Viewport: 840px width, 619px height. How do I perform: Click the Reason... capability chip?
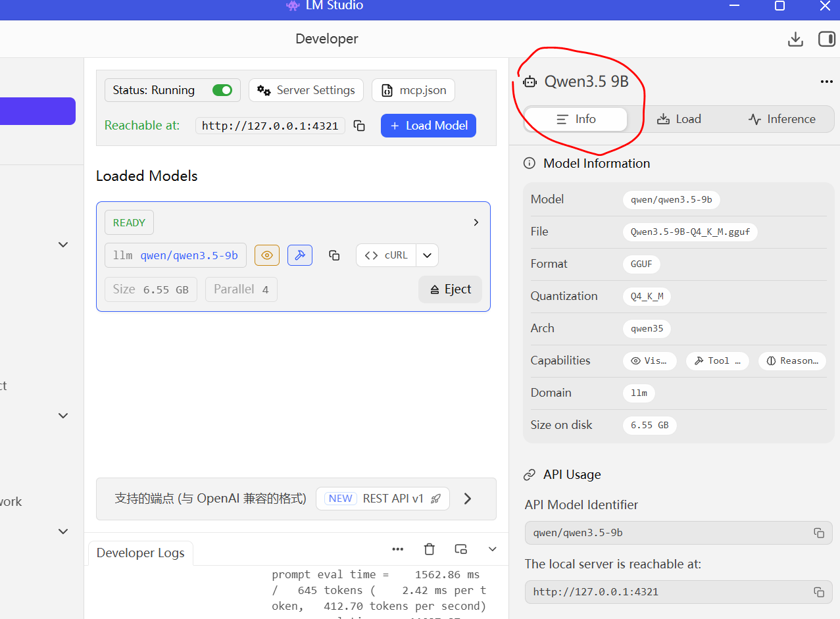pos(792,360)
